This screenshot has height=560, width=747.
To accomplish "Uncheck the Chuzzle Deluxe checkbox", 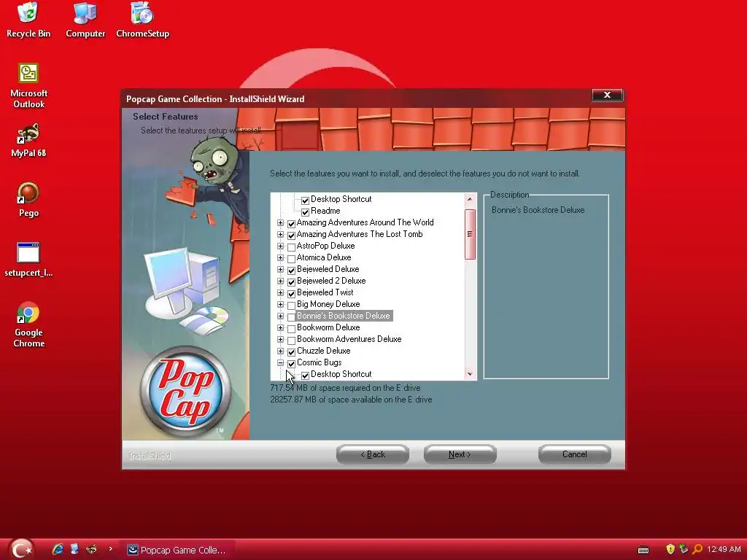I will [292, 352].
